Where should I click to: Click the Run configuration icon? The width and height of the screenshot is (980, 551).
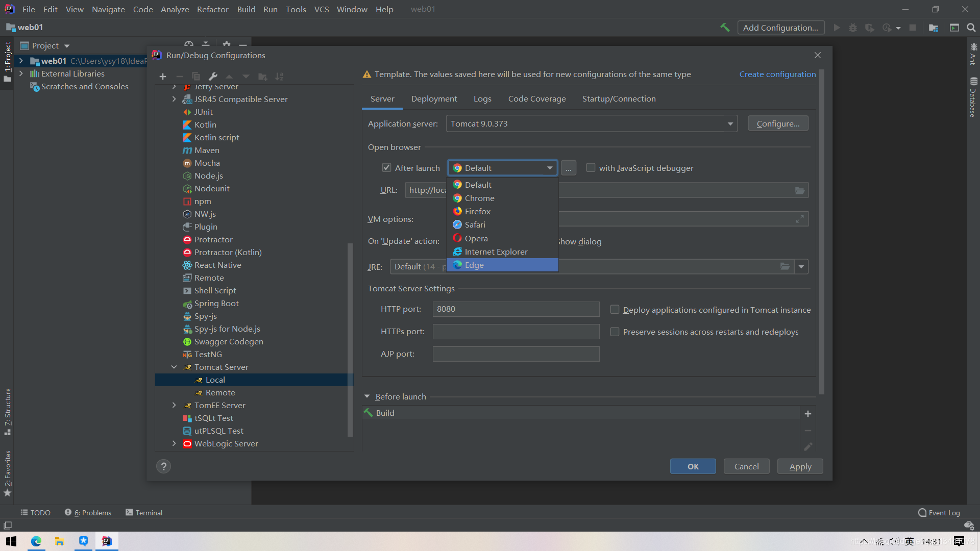[836, 27]
